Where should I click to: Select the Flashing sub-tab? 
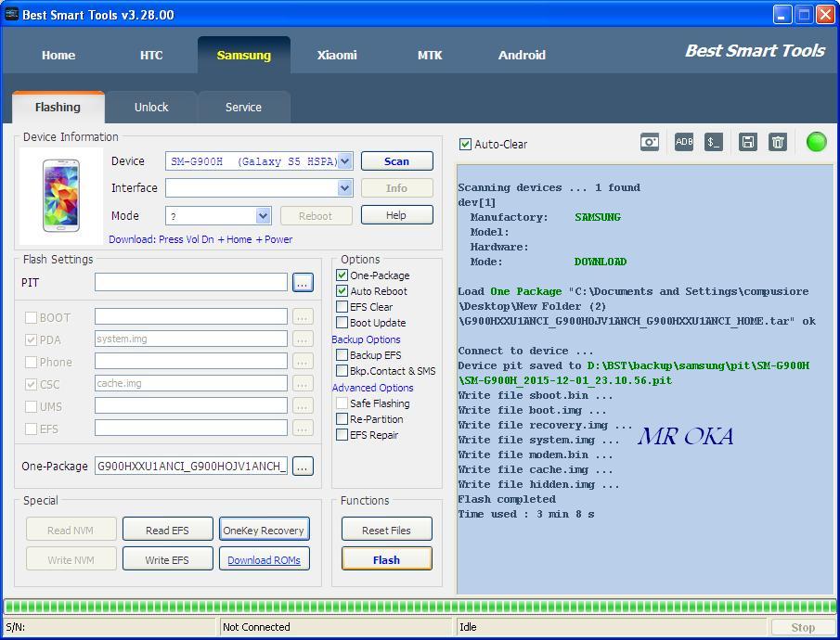[x=58, y=107]
